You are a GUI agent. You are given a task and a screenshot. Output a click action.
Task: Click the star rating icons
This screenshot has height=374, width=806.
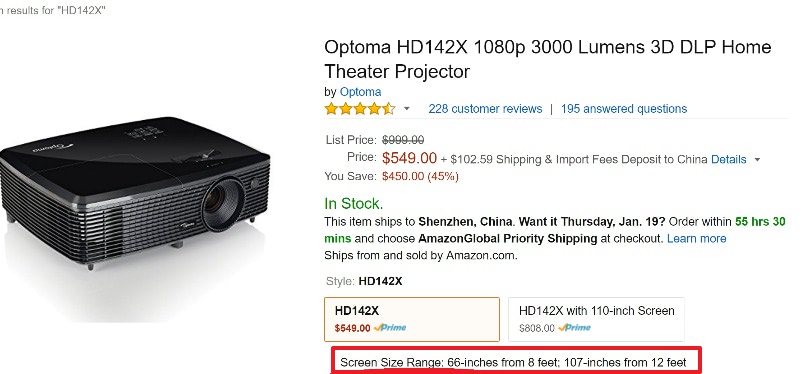360,109
